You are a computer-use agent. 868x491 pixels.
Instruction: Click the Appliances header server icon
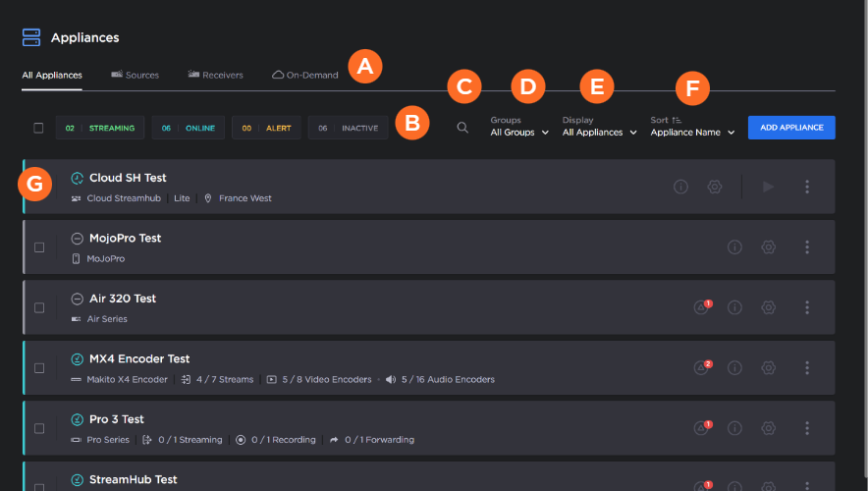tap(31, 37)
